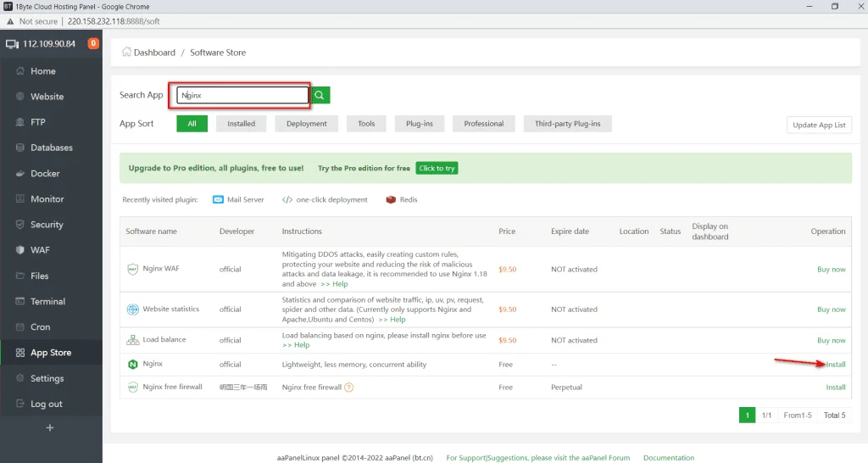This screenshot has width=868, height=463.
Task: Click the dashboard home icon in the breadcrumb
Action: (126, 52)
